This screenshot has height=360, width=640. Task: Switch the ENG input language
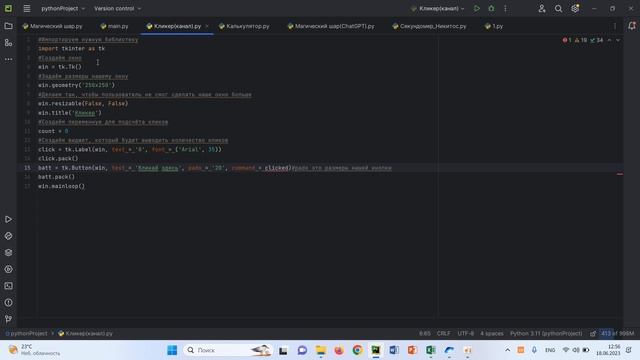(x=550, y=350)
